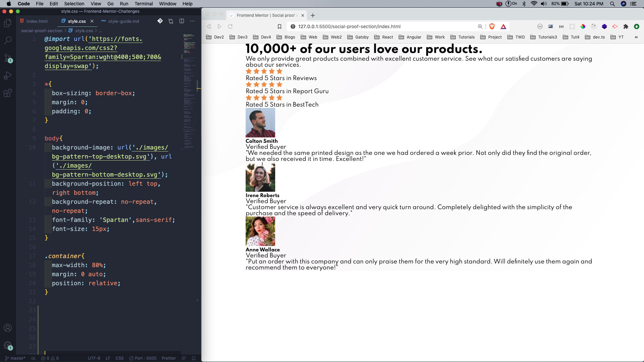Click the sync changes icon in status bar

(33, 358)
